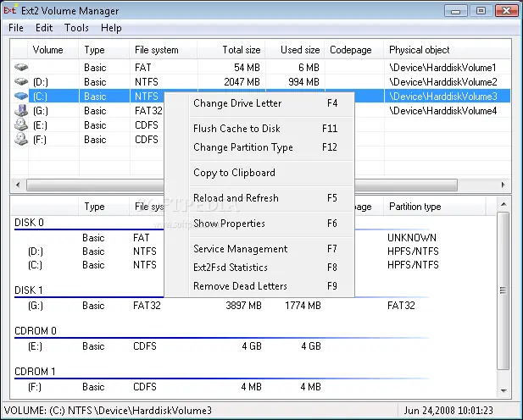Click the drive icon beside (D:) volume
The height and width of the screenshot is (420, 523).
[20, 81]
